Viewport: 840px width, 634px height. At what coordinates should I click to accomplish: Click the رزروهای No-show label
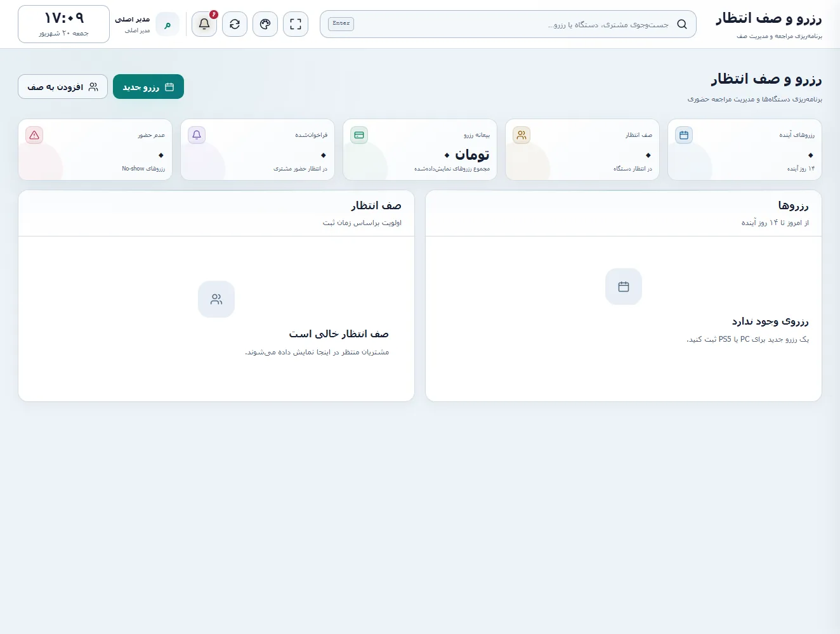[x=143, y=169]
